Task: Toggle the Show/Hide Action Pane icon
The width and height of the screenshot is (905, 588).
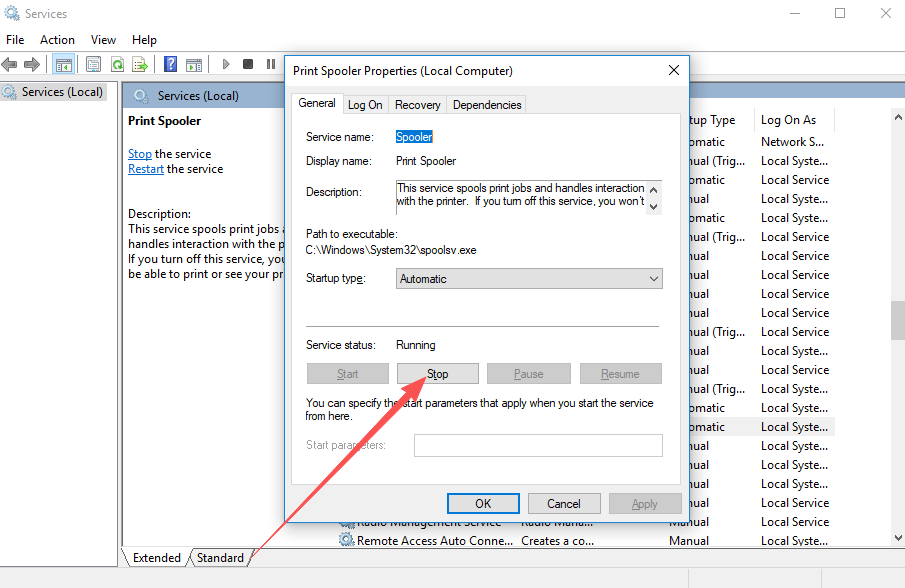Action: 194,64
